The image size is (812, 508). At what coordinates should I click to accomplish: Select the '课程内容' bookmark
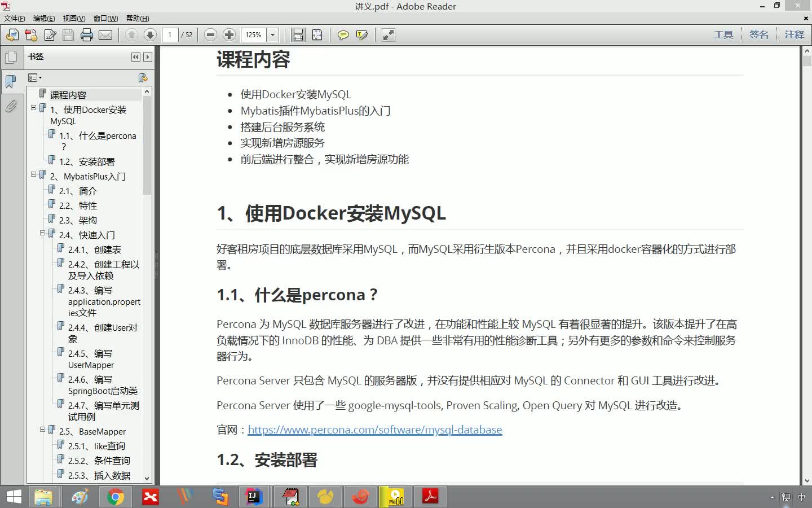point(68,95)
